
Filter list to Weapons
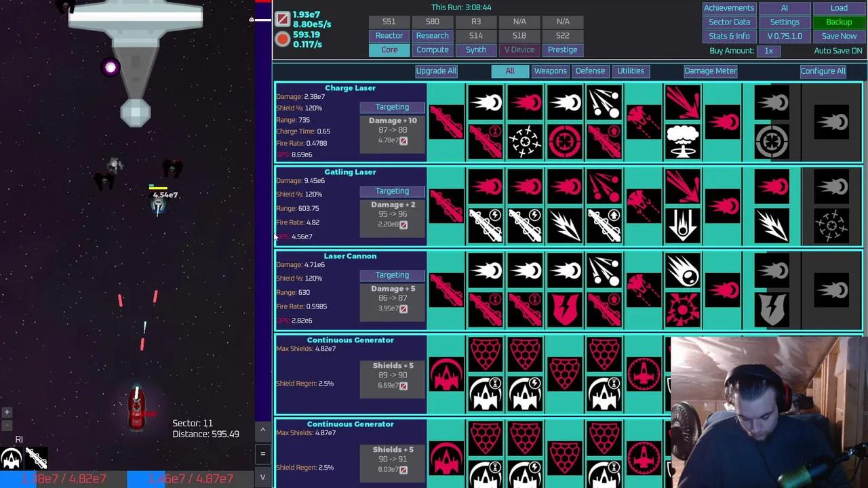[550, 70]
